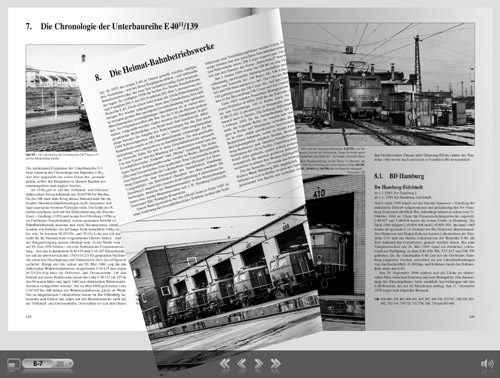
Task: Mute the page-flip sound
Action: pyautogui.click(x=487, y=363)
